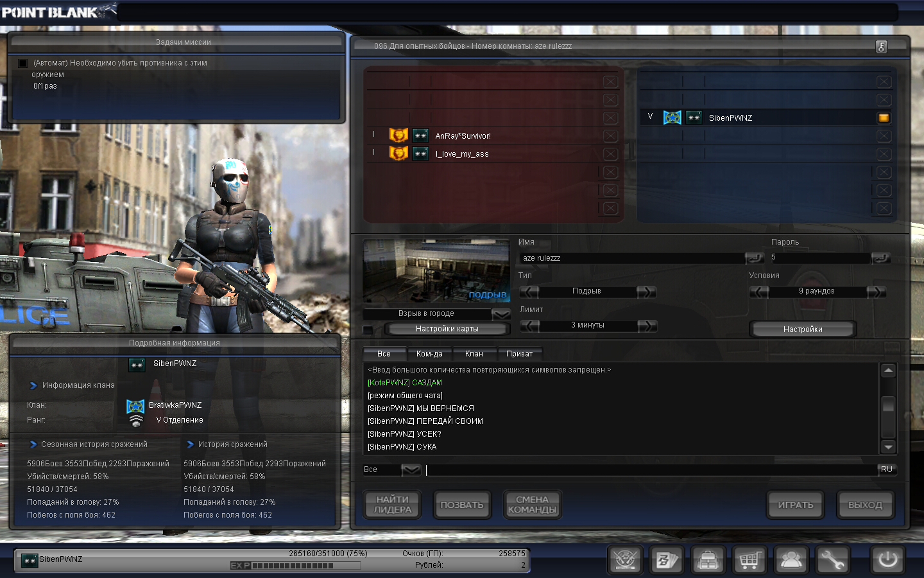Image resolution: width=924 pixels, height=578 pixels.
Task: Increase rounds right of 9 раундов
Action: 877,292
